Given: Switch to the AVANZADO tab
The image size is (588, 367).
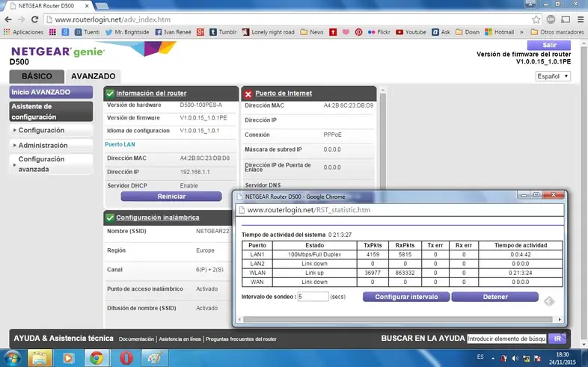Looking at the screenshot, I should pos(93,76).
